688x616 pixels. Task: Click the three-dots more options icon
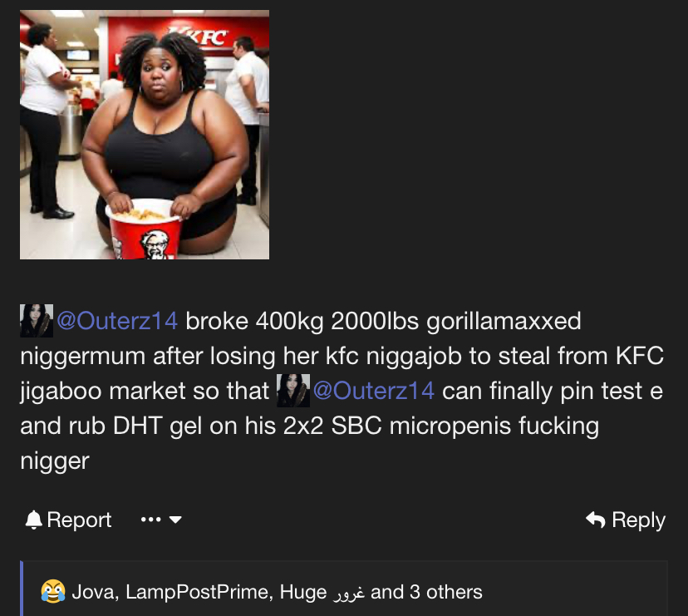pos(150,520)
